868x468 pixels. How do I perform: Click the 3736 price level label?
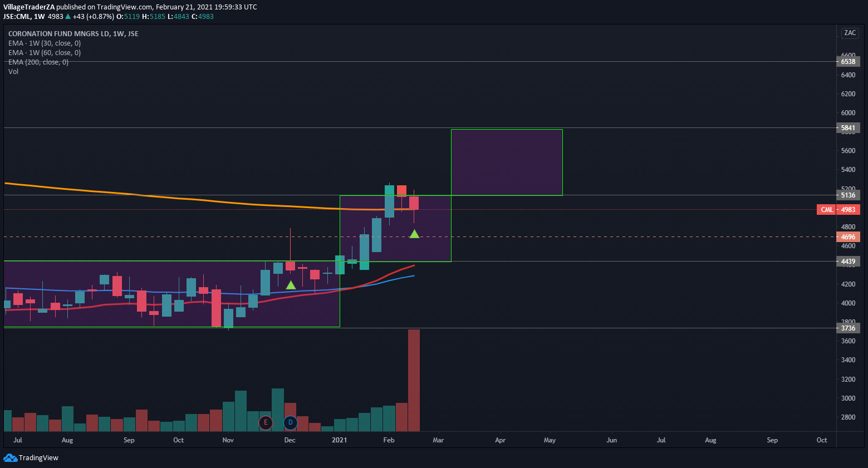848,328
